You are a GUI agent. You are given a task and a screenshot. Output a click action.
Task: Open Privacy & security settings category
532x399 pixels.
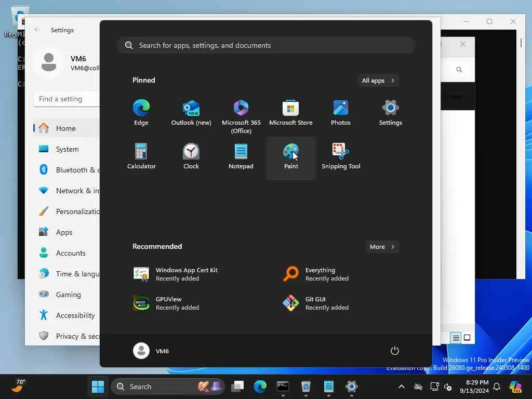[66, 336]
